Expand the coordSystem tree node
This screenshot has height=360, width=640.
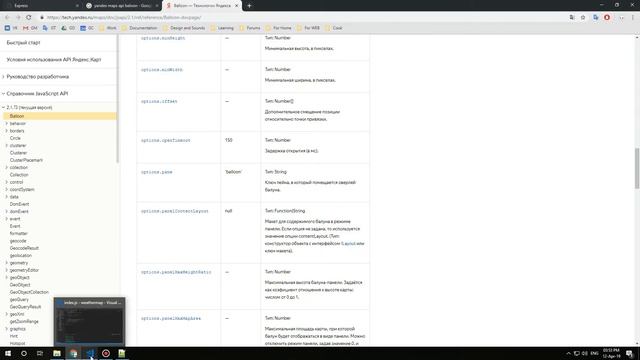pyautogui.click(x=7, y=189)
